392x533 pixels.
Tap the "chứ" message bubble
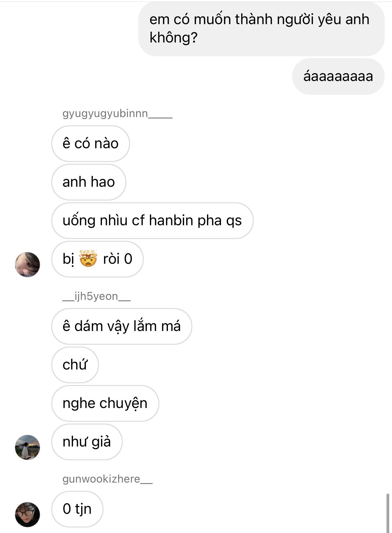click(75, 365)
